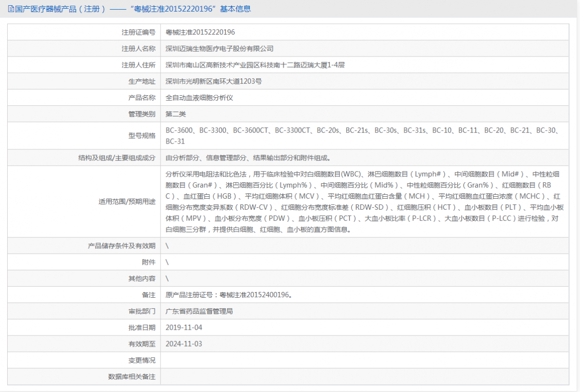The image size is (580, 392).
Task: Click the label 有效期至
Action: pyautogui.click(x=142, y=344)
